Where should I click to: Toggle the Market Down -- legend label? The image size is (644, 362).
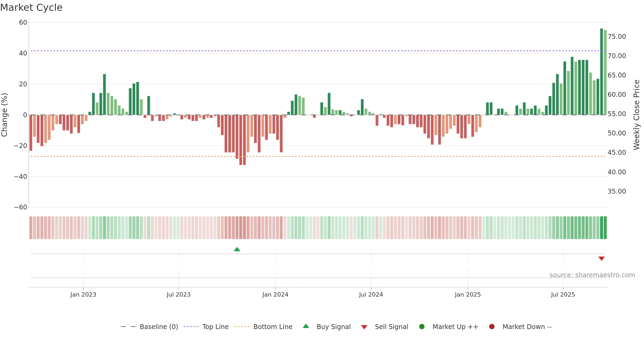coord(527,327)
